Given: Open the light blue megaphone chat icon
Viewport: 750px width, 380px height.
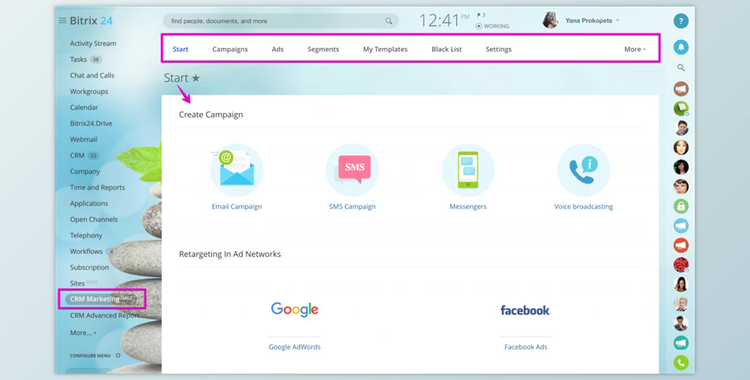Looking at the screenshot, I should 681,225.
